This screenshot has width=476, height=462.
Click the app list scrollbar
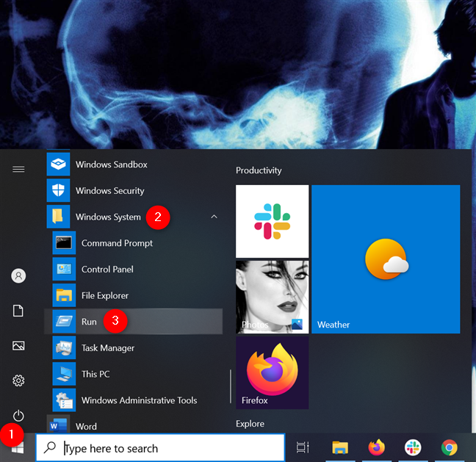pos(231,386)
